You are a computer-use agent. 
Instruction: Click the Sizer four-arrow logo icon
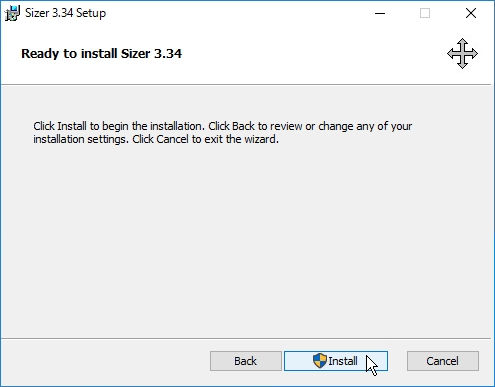tap(462, 53)
